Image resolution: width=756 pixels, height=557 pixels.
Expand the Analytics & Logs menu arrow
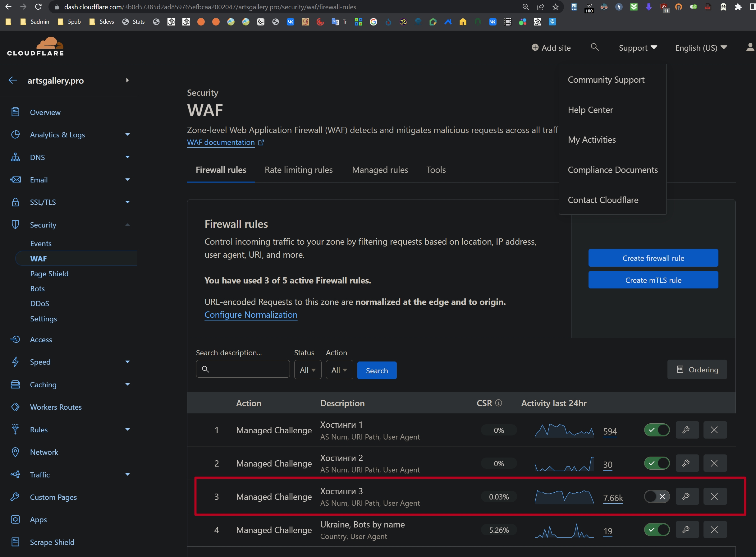point(127,135)
